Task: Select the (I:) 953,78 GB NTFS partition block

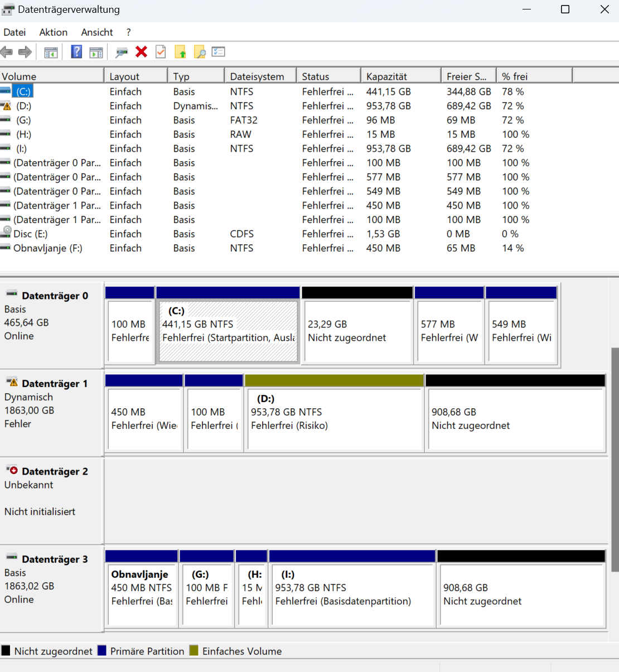Action: click(352, 589)
